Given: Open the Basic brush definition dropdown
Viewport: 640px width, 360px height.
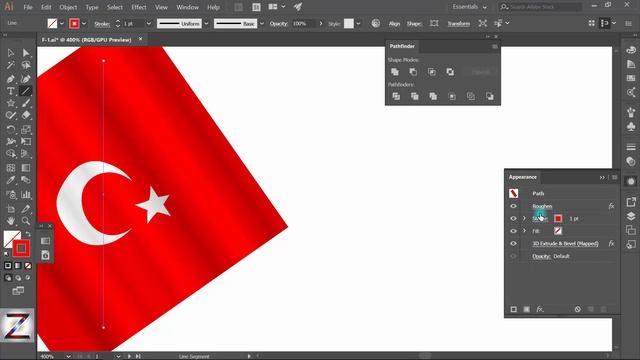Looking at the screenshot, I should (262, 24).
